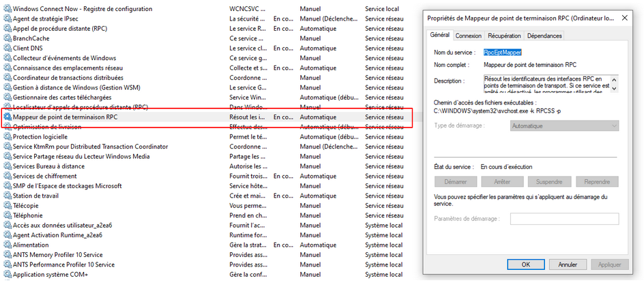Click the Protection logicielle service icon
This screenshot has width=644, height=285.
tap(8, 137)
